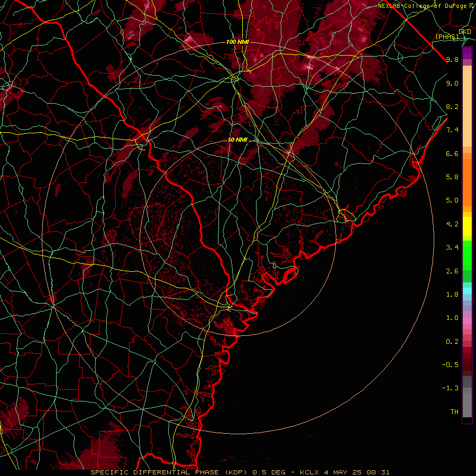Click the gray segment of the color bar
This screenshot has height=476, width=476.
[x=467, y=397]
